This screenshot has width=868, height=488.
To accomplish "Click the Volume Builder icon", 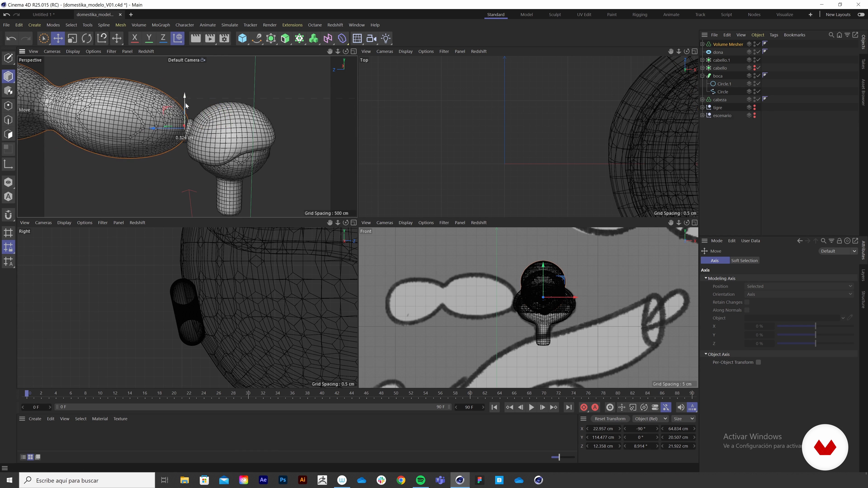I will coord(314,38).
